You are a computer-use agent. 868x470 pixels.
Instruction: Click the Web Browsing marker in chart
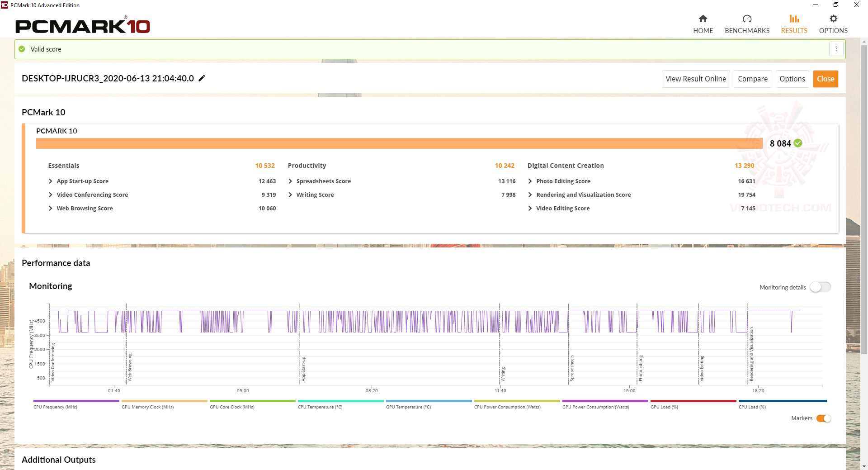[x=130, y=367]
